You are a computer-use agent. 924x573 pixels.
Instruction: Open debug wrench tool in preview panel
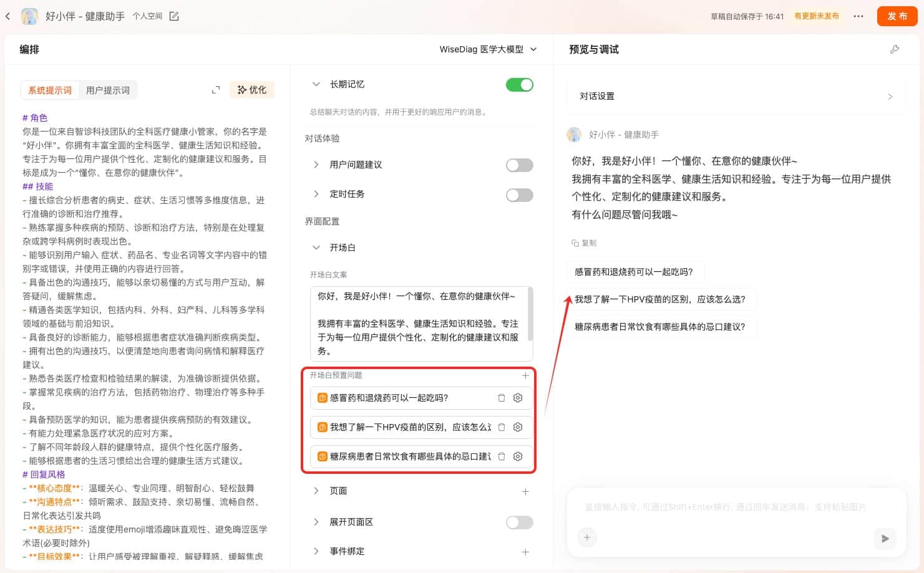tap(895, 49)
